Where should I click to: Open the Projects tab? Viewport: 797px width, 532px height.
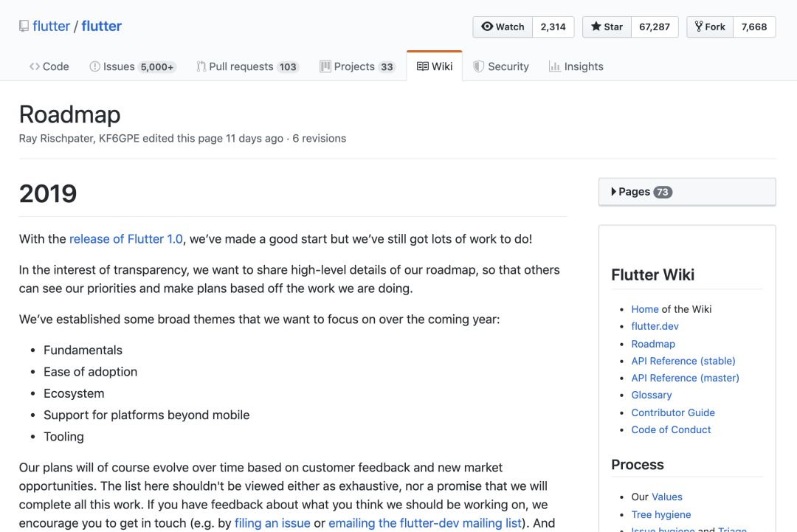coord(357,66)
